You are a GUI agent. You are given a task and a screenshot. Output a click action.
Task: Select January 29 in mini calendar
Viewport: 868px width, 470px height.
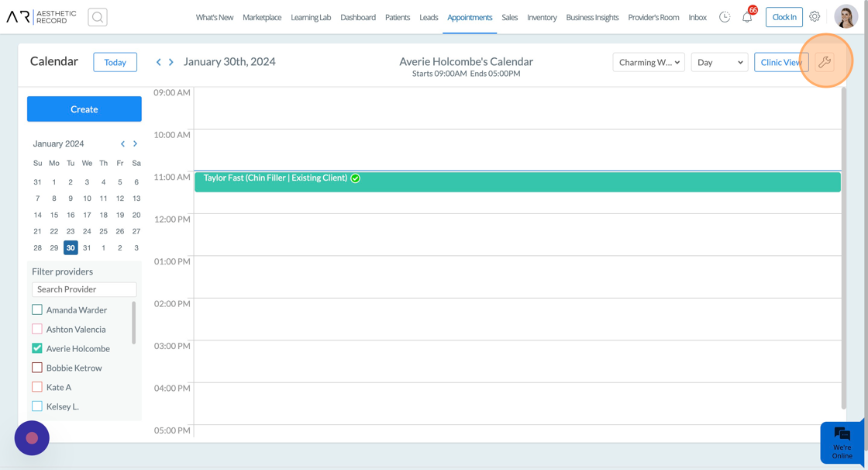click(53, 247)
